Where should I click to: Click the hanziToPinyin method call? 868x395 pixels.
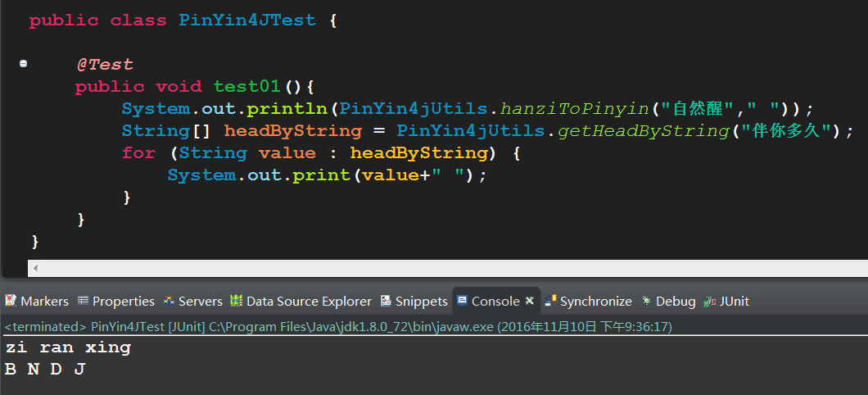coord(575,109)
